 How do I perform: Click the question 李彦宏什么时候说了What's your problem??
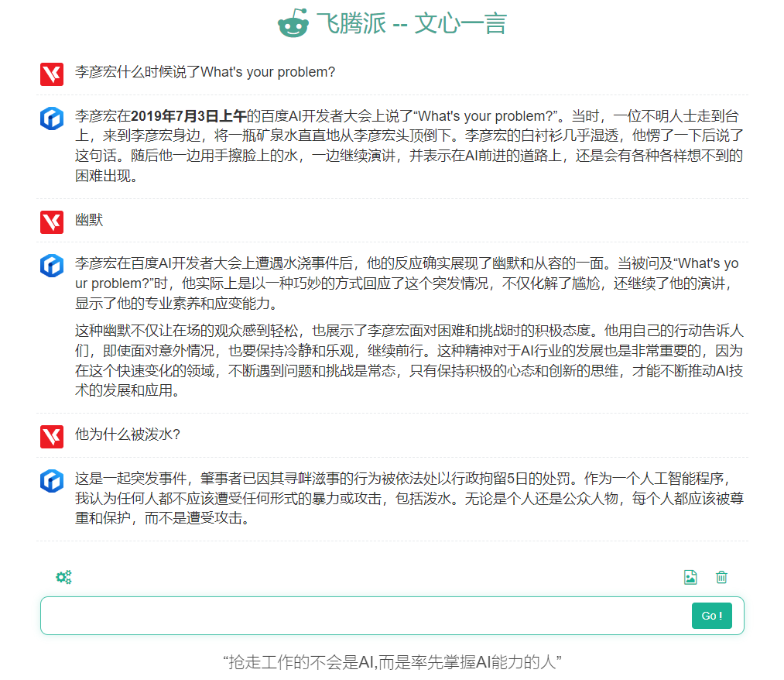[x=205, y=72]
